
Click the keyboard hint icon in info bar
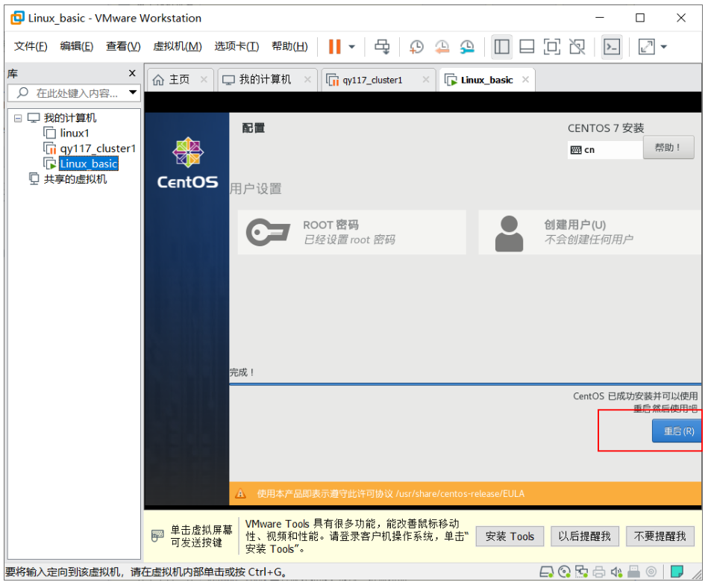pyautogui.click(x=157, y=536)
